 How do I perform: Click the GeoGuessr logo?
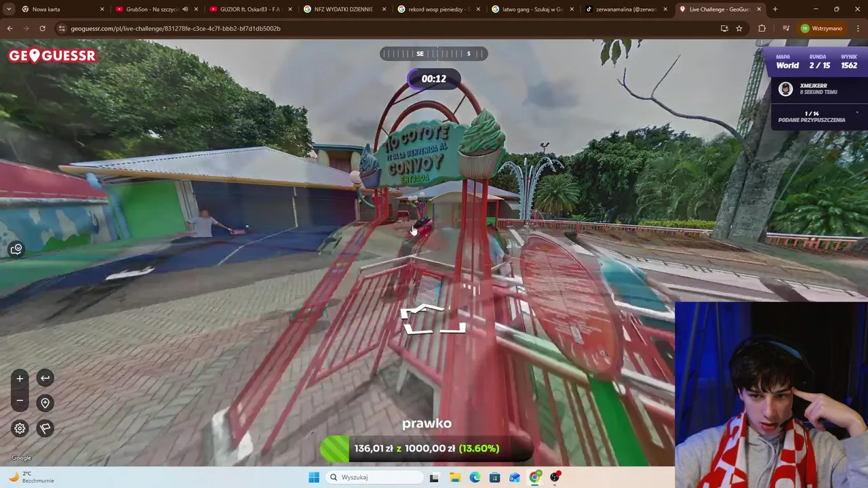point(52,56)
